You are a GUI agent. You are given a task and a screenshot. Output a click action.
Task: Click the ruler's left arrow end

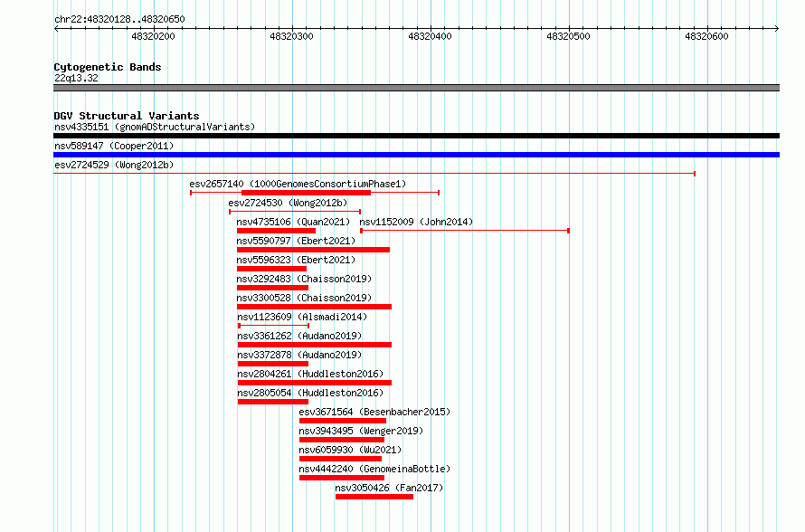coord(56,29)
